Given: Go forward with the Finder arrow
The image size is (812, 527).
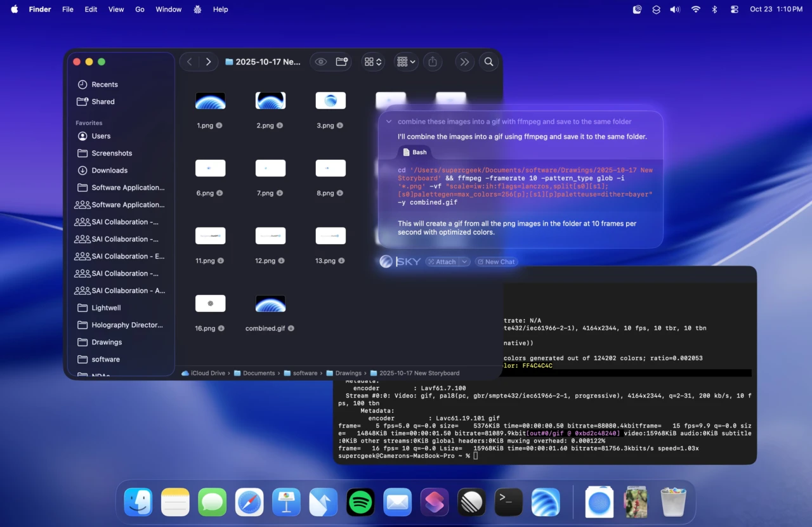Looking at the screenshot, I should [x=208, y=62].
